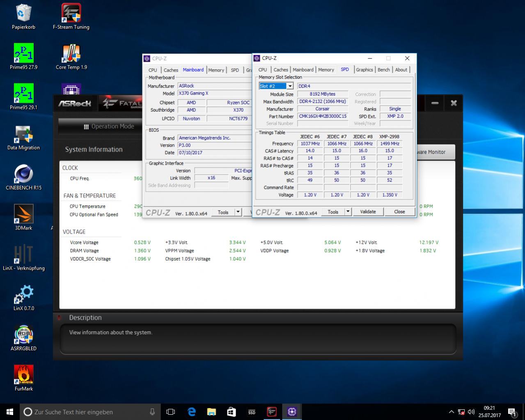Click the DRAM Voltage 1.360 V value
The image size is (525, 420).
coord(142,250)
